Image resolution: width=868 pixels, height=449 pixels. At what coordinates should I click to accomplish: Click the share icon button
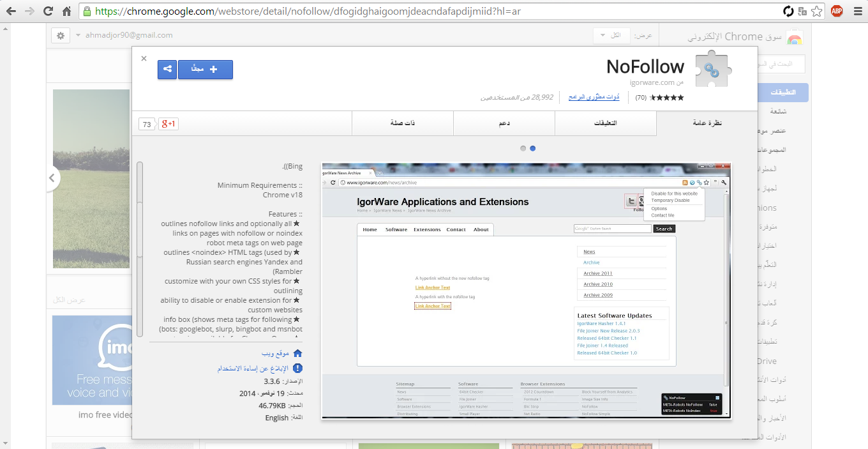[167, 69]
